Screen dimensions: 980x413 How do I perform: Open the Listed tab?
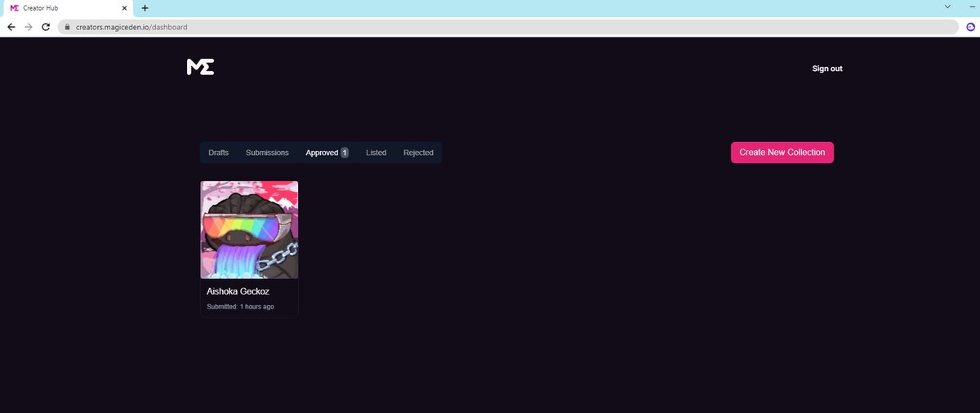tap(376, 153)
